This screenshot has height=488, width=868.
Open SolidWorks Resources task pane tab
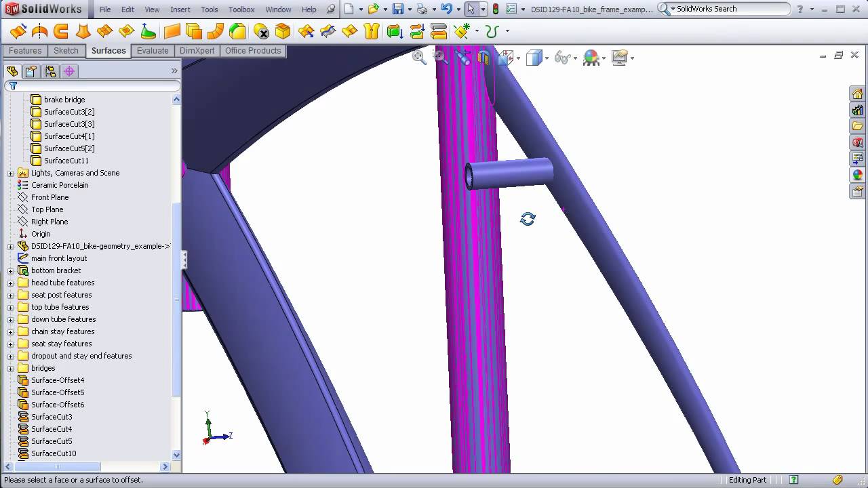coord(858,94)
